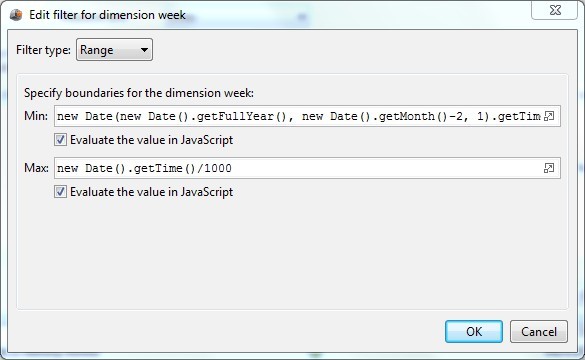This screenshot has width=585, height=360.
Task: Open expression editor icon for Max field
Action: pyautogui.click(x=549, y=168)
